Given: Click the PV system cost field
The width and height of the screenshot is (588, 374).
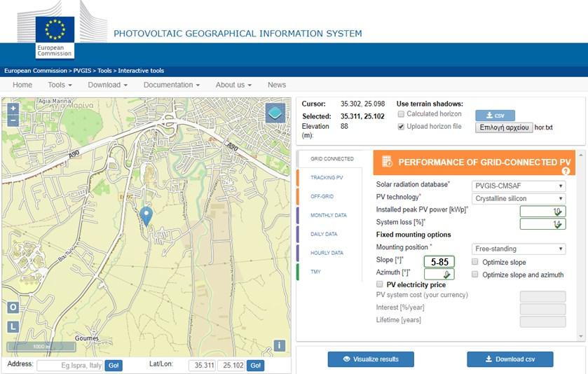Looking at the screenshot, I should (542, 296).
